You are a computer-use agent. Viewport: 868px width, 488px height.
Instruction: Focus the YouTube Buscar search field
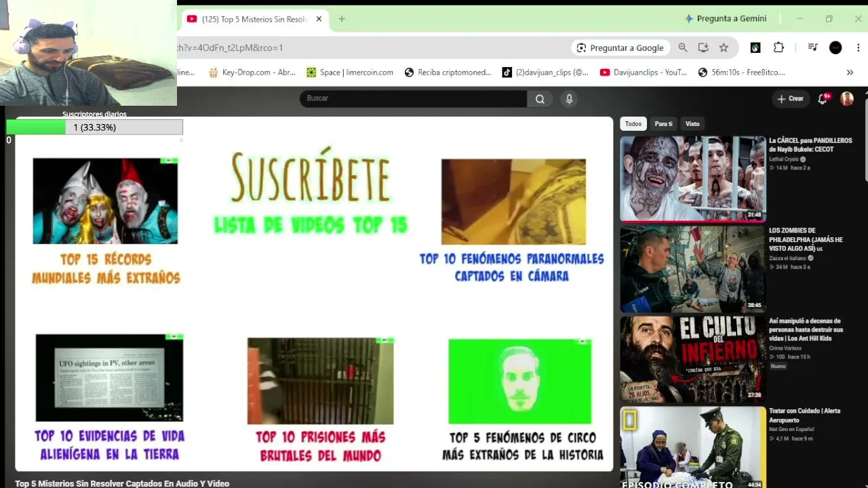(x=413, y=99)
